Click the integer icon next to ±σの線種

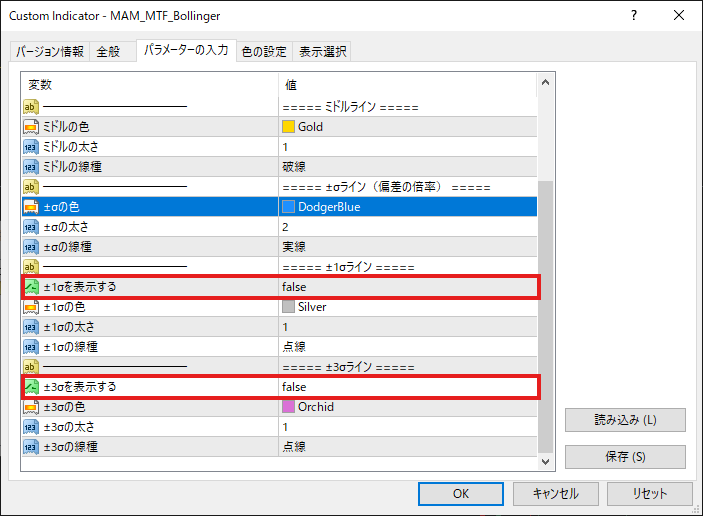pos(30,247)
